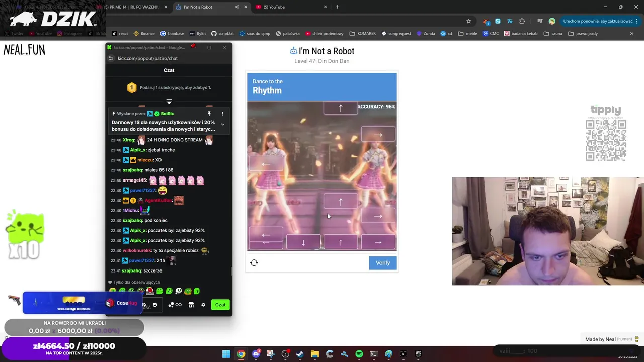Open the Zonda bookmark
644x362 pixels.
click(426, 34)
